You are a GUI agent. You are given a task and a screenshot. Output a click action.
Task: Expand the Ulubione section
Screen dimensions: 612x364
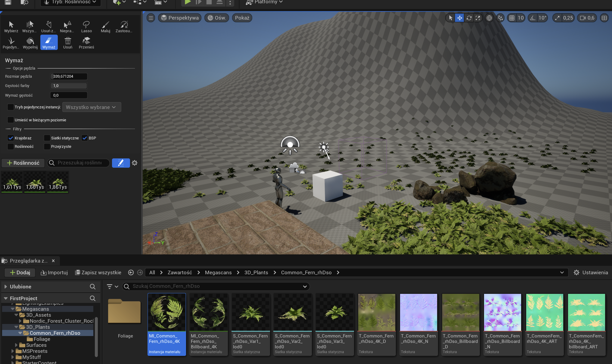6,287
